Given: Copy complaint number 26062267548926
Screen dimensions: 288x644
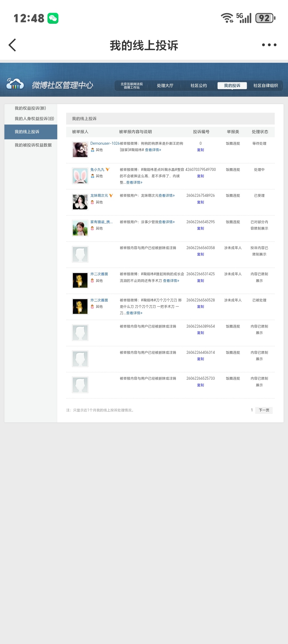Looking at the screenshot, I should click(201, 202).
